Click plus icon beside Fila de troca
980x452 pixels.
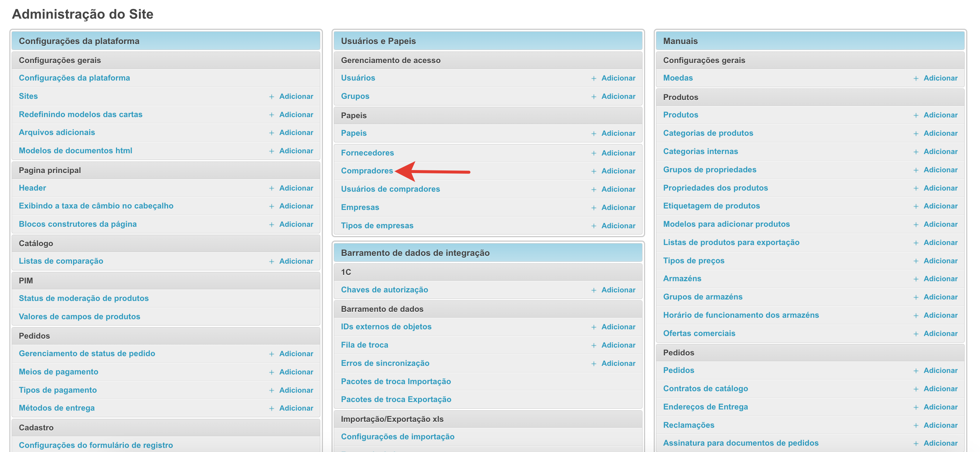click(593, 345)
